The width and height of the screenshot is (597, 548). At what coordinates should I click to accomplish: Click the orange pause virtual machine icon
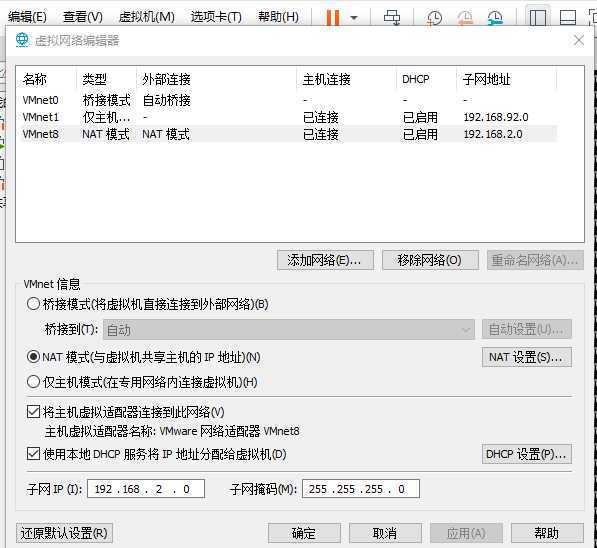(x=332, y=17)
